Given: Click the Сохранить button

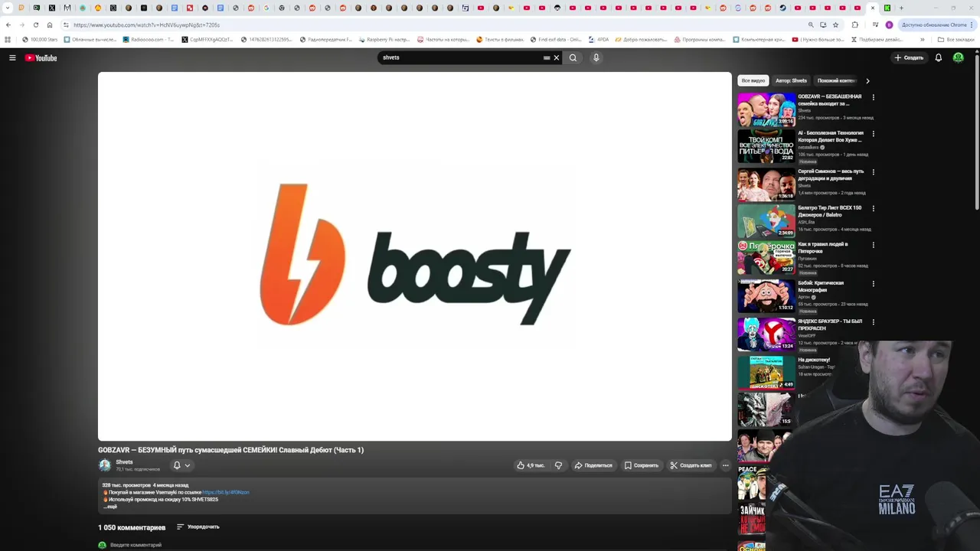Looking at the screenshot, I should pyautogui.click(x=642, y=465).
